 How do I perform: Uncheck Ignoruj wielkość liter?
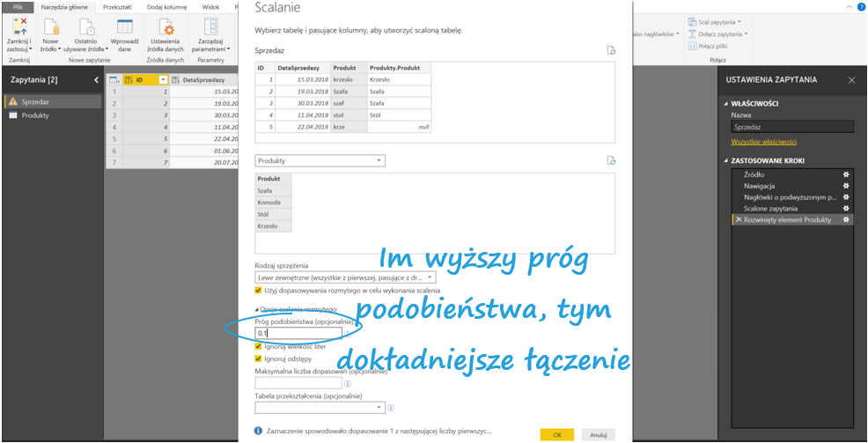pyautogui.click(x=259, y=346)
